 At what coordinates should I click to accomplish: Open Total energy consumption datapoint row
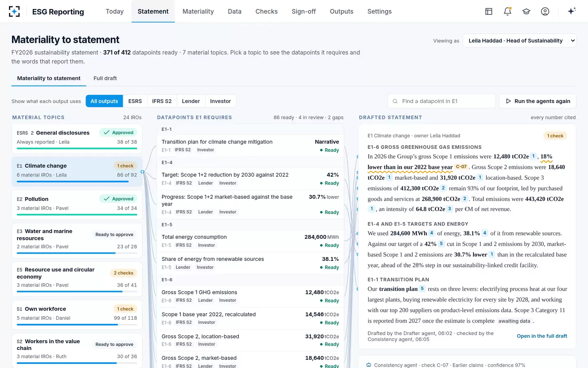[250, 241]
